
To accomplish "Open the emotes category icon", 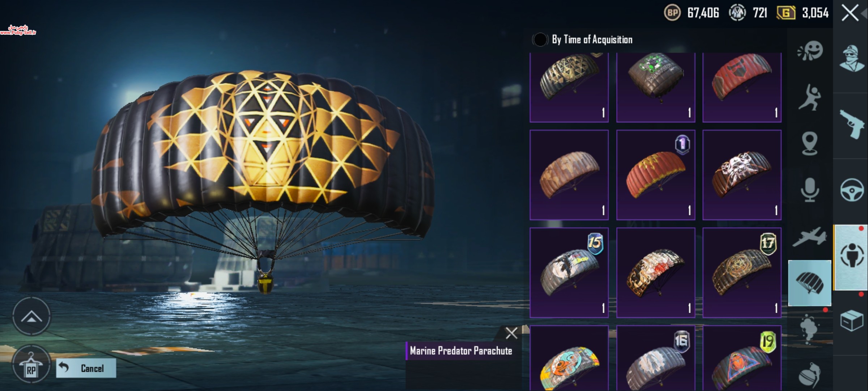I will click(x=810, y=51).
